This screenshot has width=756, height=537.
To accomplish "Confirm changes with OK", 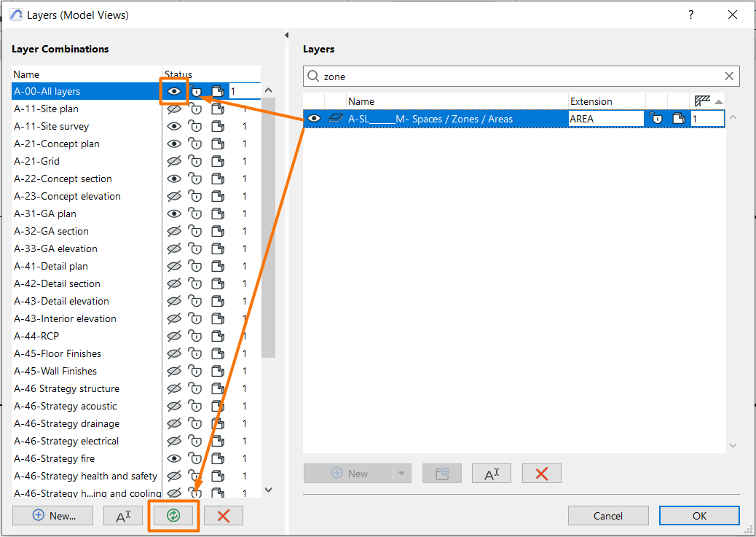I will [x=698, y=516].
